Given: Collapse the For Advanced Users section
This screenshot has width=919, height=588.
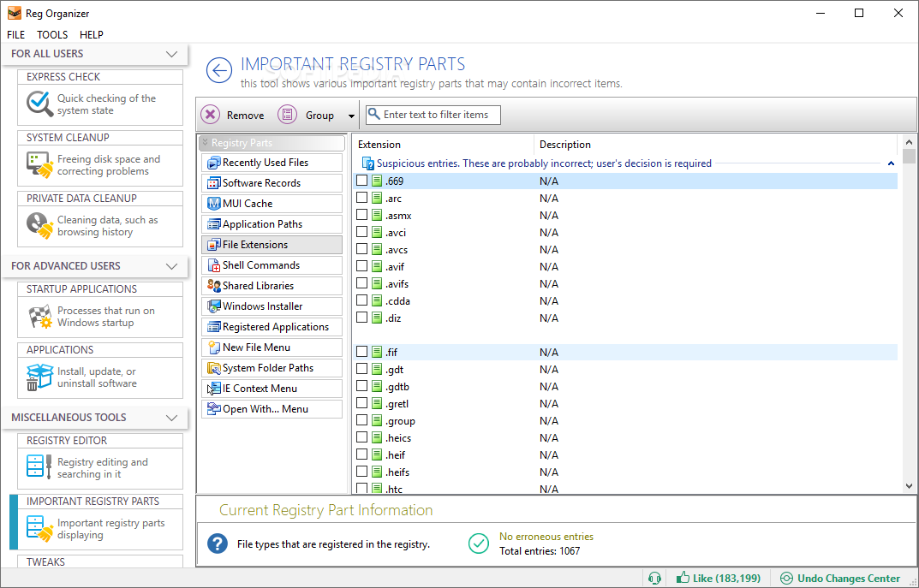Looking at the screenshot, I should pyautogui.click(x=172, y=266).
